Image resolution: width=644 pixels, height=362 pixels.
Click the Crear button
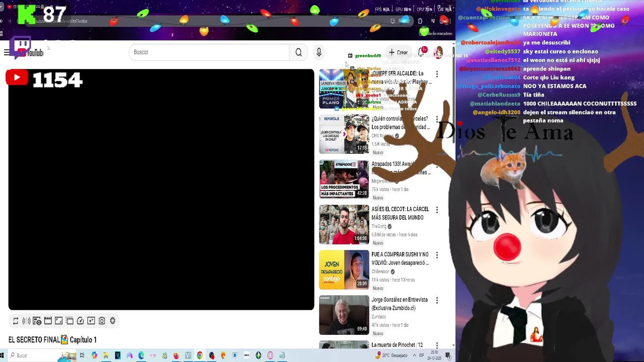(x=398, y=52)
